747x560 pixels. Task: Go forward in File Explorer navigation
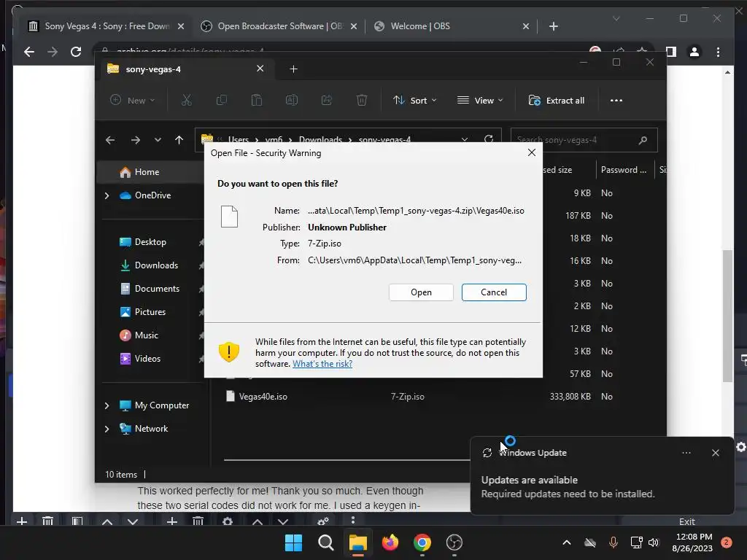coord(136,140)
